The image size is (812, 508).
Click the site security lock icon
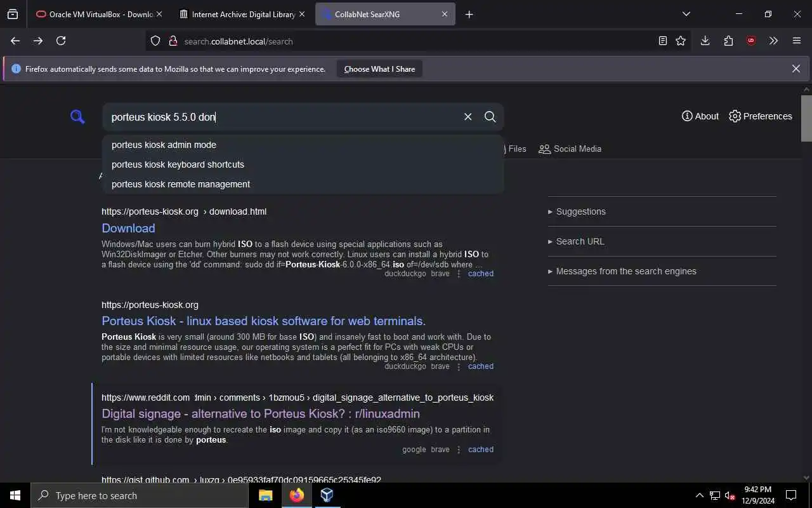tap(173, 41)
